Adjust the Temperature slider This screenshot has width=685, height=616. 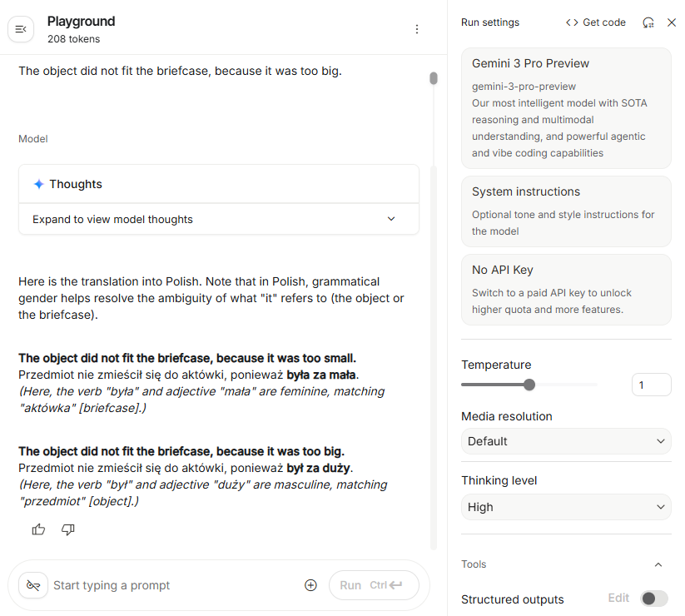click(529, 385)
